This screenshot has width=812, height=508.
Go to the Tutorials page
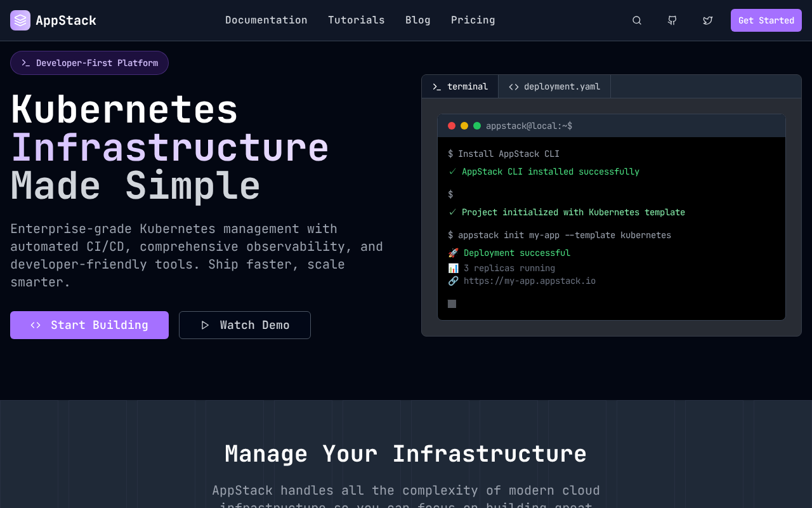point(357,20)
